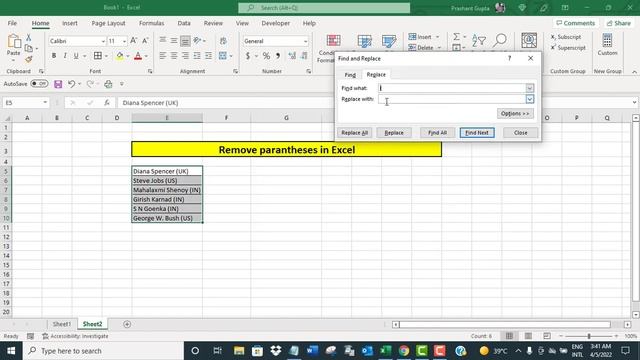Toggle Italic formatting
This screenshot has width=640, height=360.
coord(64,56)
